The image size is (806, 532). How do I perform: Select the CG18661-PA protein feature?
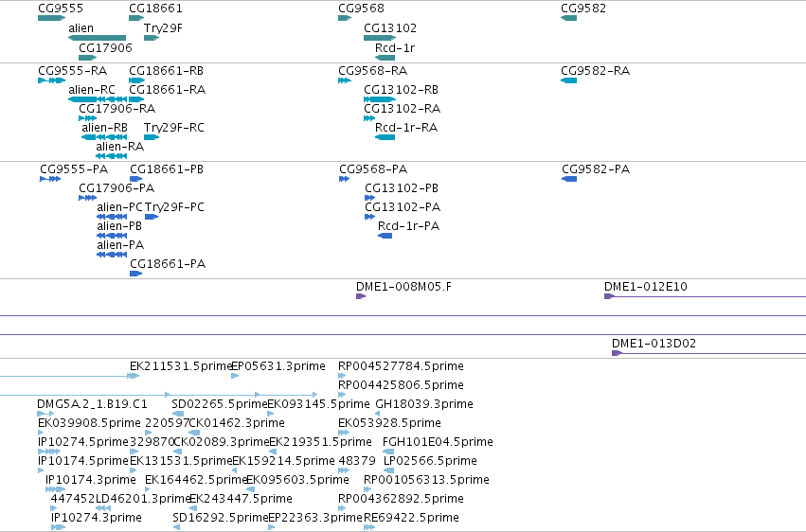pyautogui.click(x=135, y=274)
